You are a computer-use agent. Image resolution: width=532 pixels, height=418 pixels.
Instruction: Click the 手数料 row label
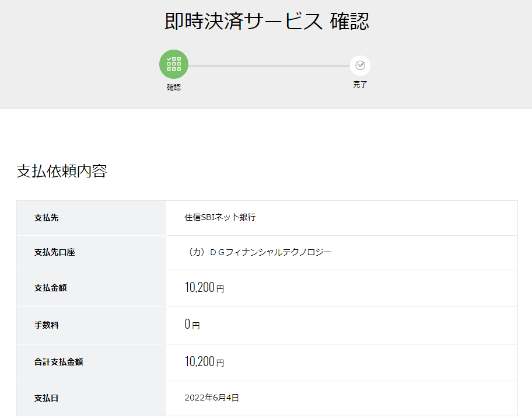pyautogui.click(x=46, y=325)
